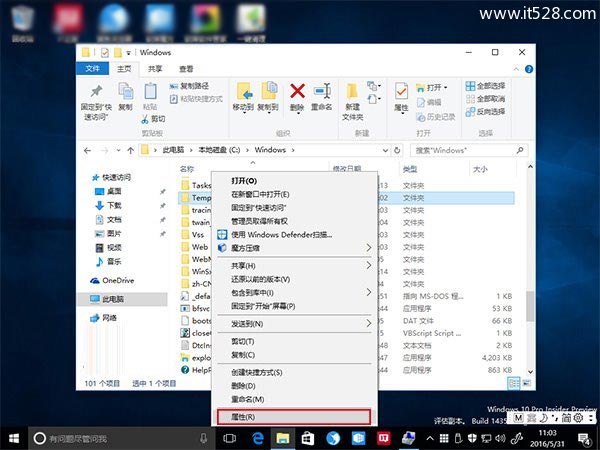Open Microsoft Edge from the taskbar
The height and width of the screenshot is (450, 600).
258,438
